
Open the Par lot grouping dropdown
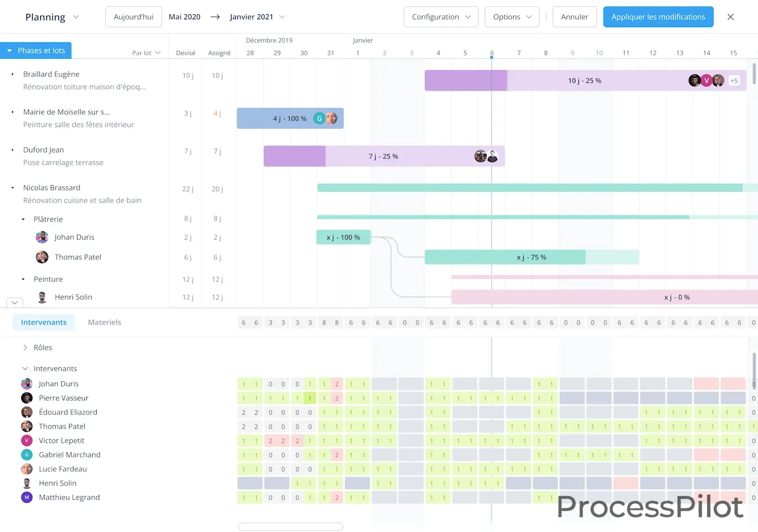pyautogui.click(x=146, y=53)
